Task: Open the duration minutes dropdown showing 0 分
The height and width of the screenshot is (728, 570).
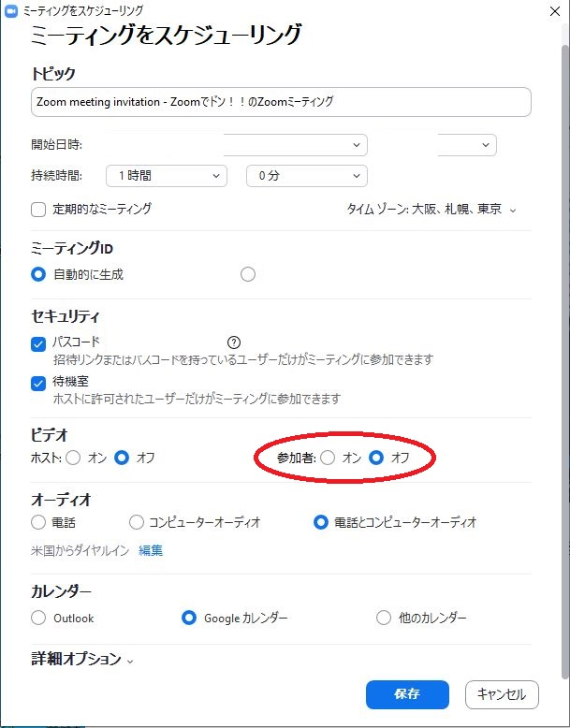Action: 307,176
